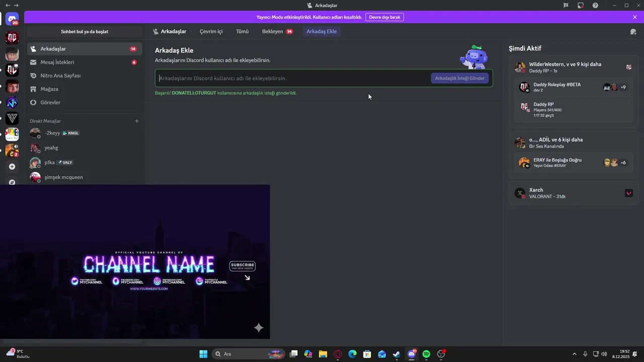Screen dimensions: 644x362
Task: Navigate back with the title bar left arrow
Action: pyautogui.click(x=8, y=6)
